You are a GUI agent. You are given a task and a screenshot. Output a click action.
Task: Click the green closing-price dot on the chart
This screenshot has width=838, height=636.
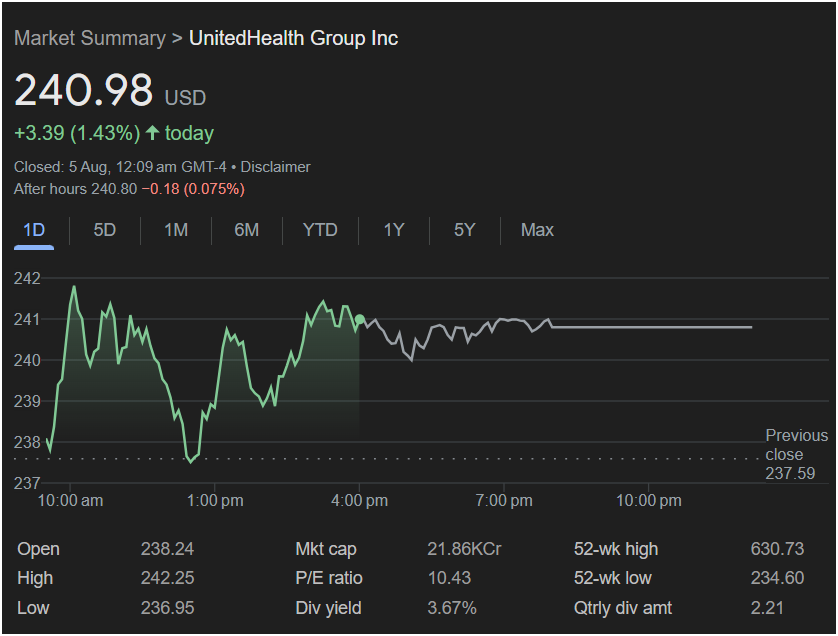pos(360,320)
